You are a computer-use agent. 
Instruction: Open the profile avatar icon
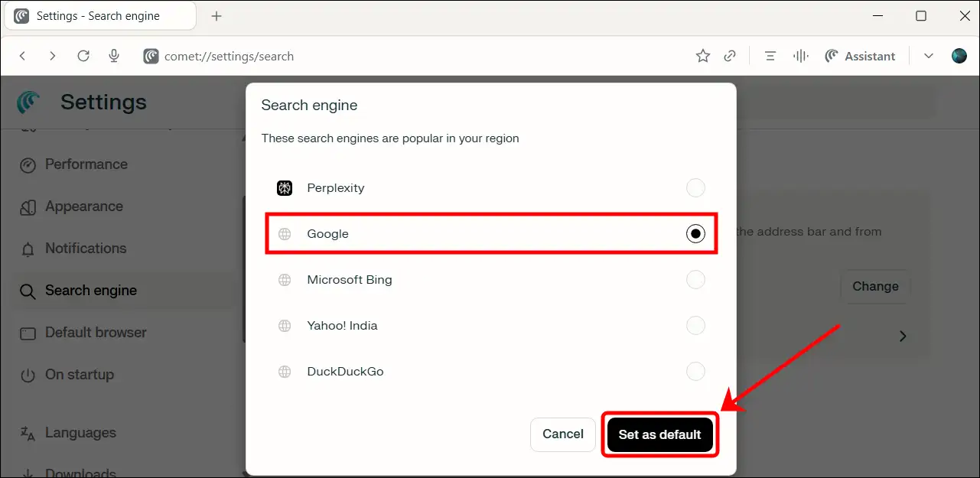click(959, 56)
